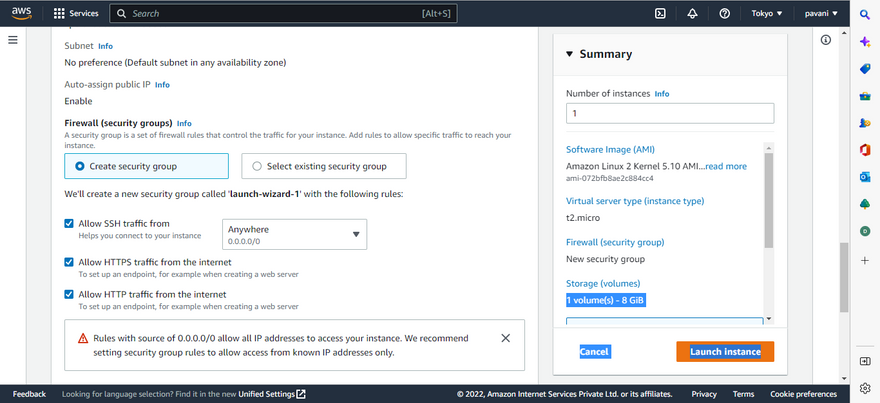Open the Services menu
This screenshot has height=403, width=880.
click(x=75, y=14)
